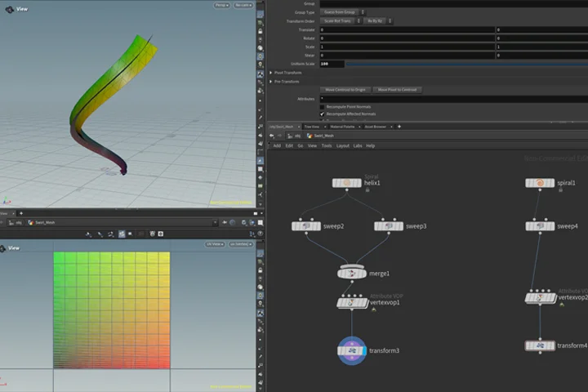Click the question-mark help icon in the lower viewport toolbar
The image size is (588, 392).
click(261, 234)
